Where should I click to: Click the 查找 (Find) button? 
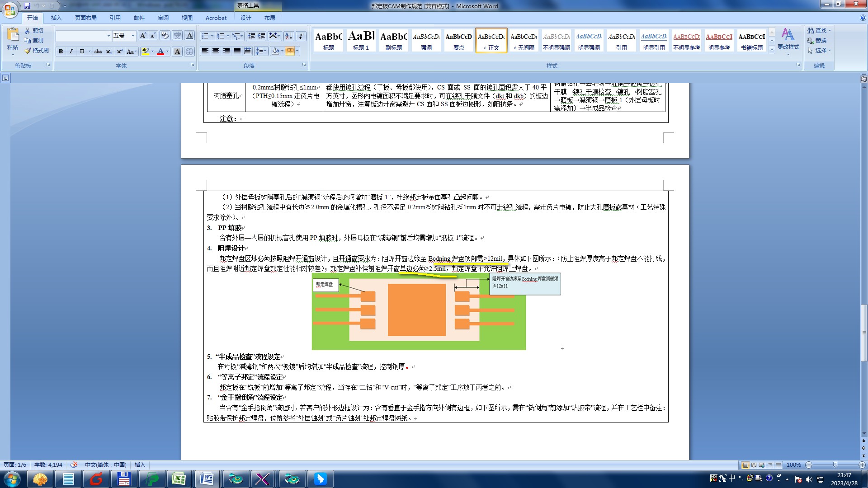pyautogui.click(x=819, y=31)
